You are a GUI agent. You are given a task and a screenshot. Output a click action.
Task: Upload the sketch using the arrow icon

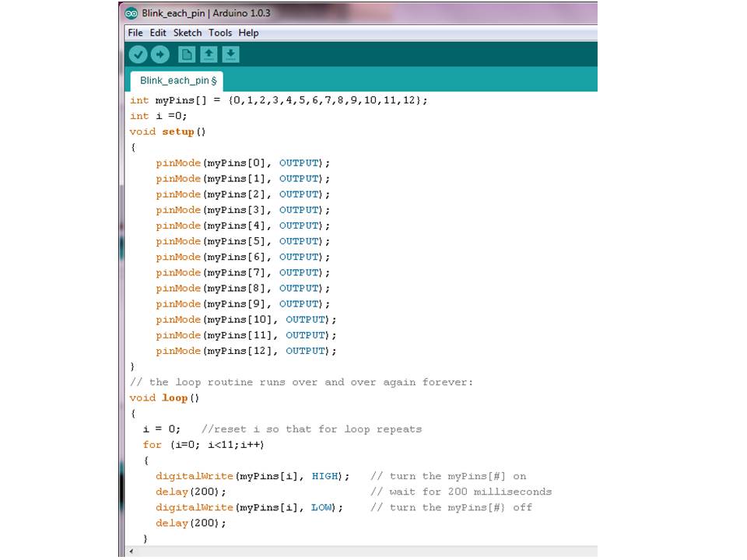[160, 54]
